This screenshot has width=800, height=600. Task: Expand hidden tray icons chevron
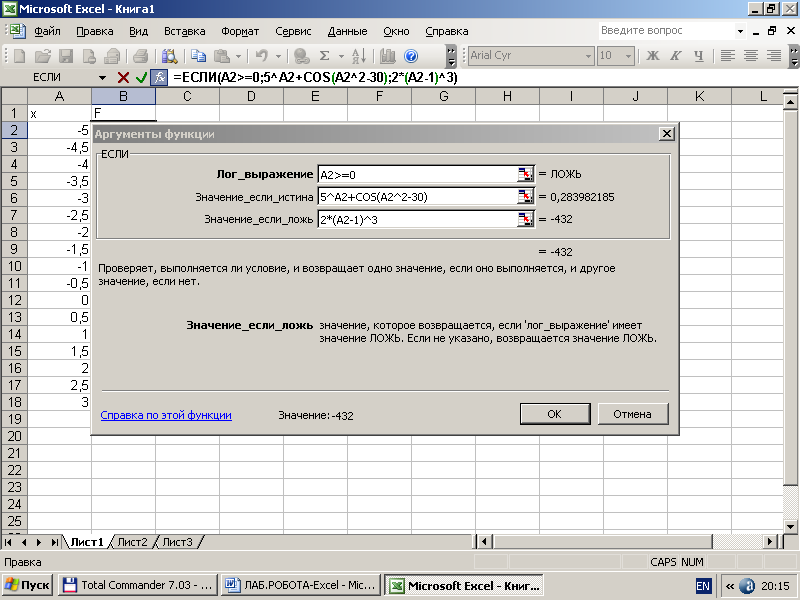(x=730, y=586)
